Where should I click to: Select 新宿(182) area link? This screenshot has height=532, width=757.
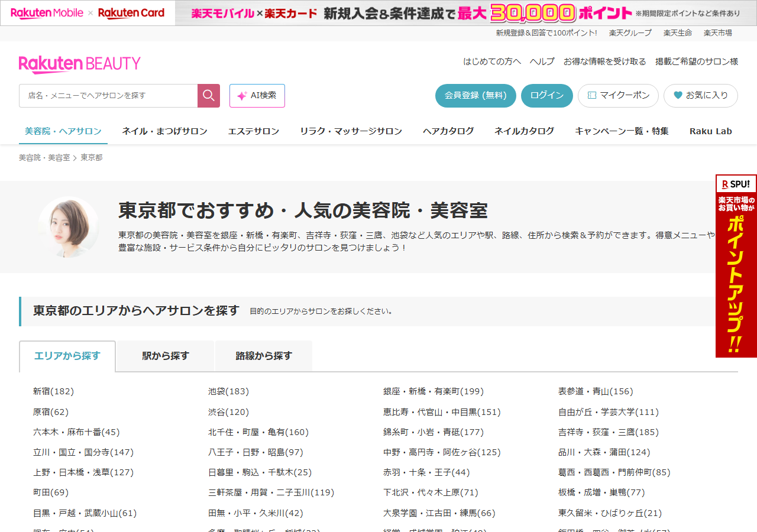(x=53, y=391)
